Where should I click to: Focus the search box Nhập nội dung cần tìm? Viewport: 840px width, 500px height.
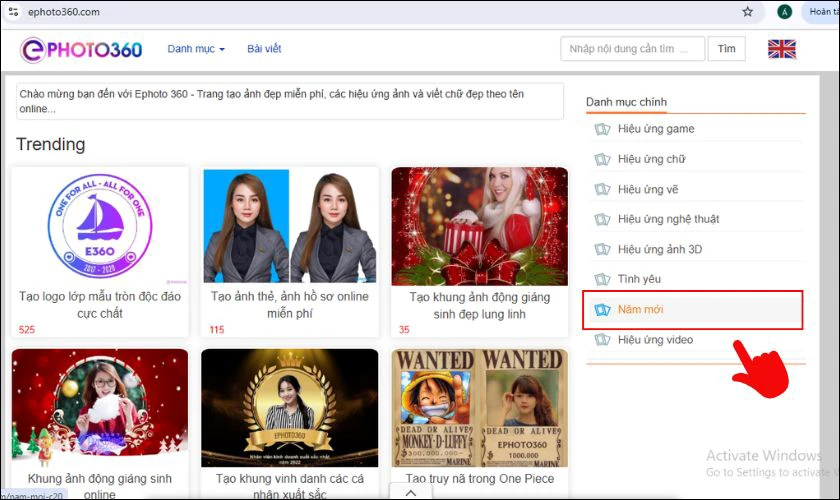[x=633, y=49]
